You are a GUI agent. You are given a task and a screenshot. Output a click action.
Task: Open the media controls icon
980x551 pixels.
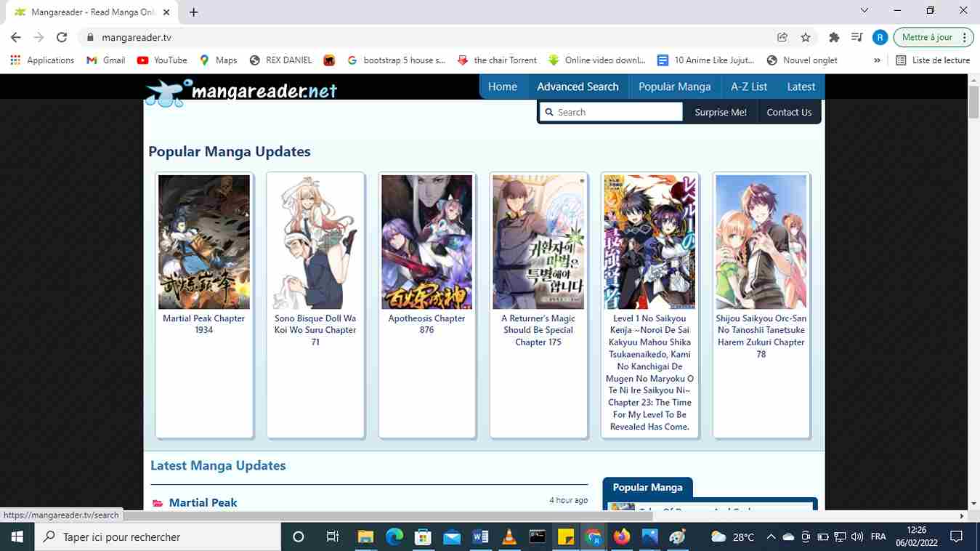[857, 37]
